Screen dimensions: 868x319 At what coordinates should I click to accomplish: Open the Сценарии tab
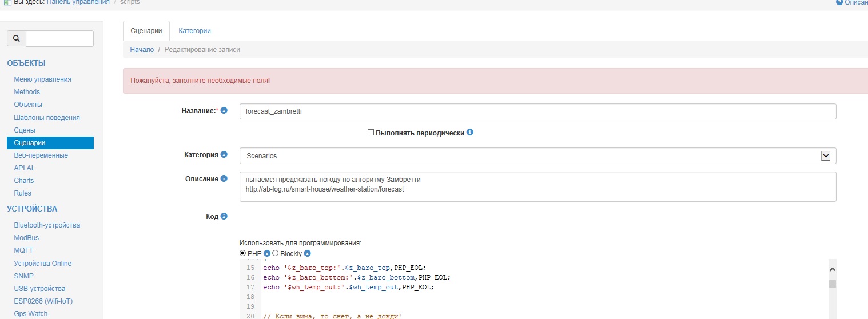click(x=146, y=31)
